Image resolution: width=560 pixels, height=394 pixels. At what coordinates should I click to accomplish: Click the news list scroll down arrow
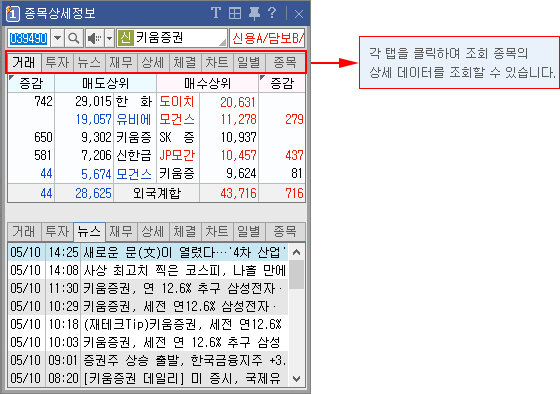click(x=296, y=379)
